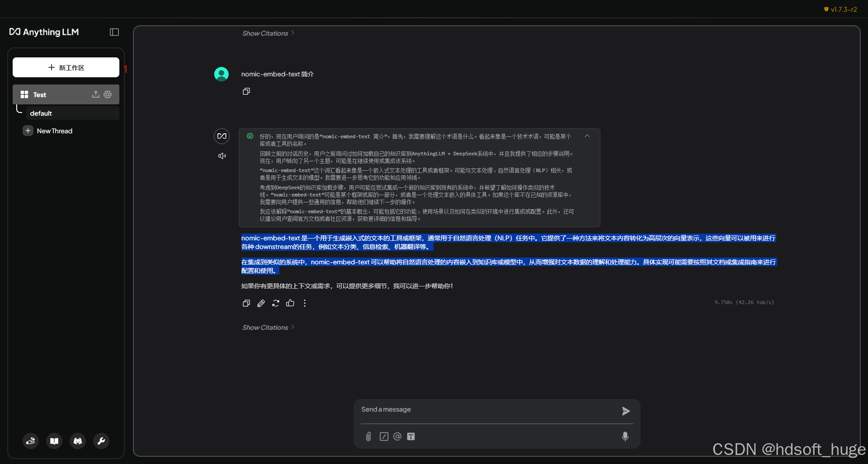Change text size with T icon
The height and width of the screenshot is (464, 868).
coord(411,436)
